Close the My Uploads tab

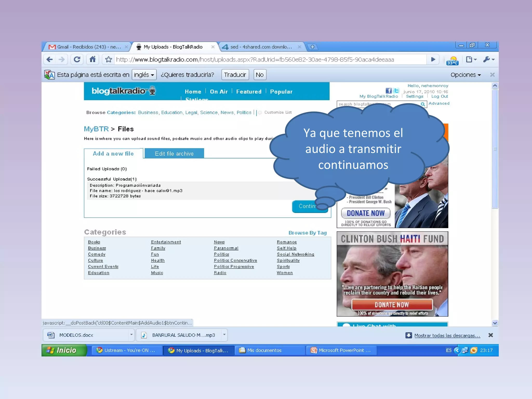click(x=213, y=47)
